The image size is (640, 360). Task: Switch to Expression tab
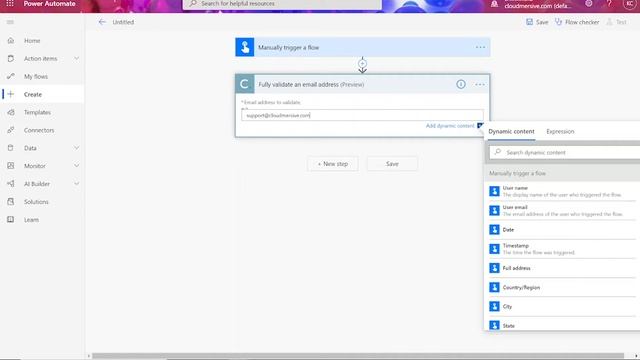click(560, 132)
